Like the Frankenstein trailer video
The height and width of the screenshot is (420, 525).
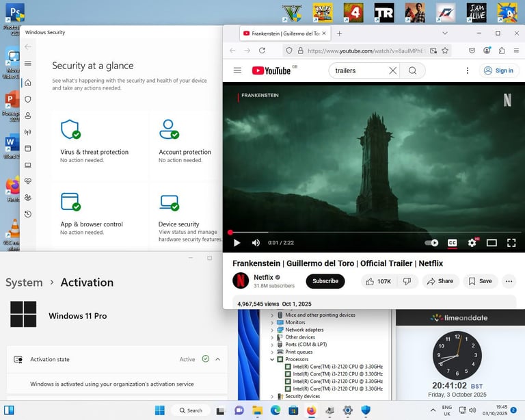point(377,281)
